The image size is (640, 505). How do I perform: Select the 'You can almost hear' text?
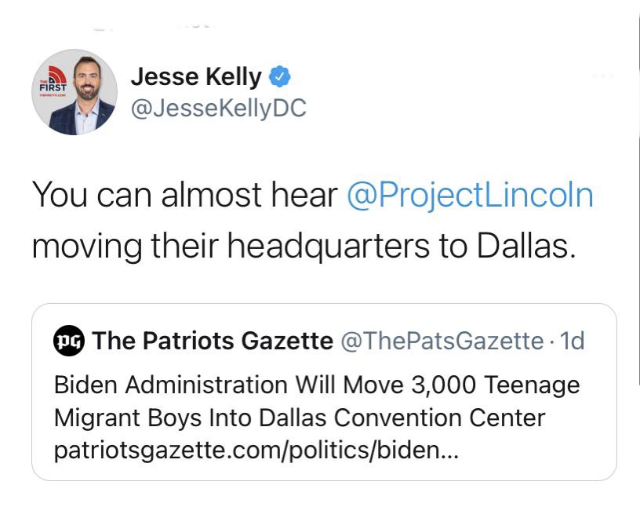click(185, 195)
